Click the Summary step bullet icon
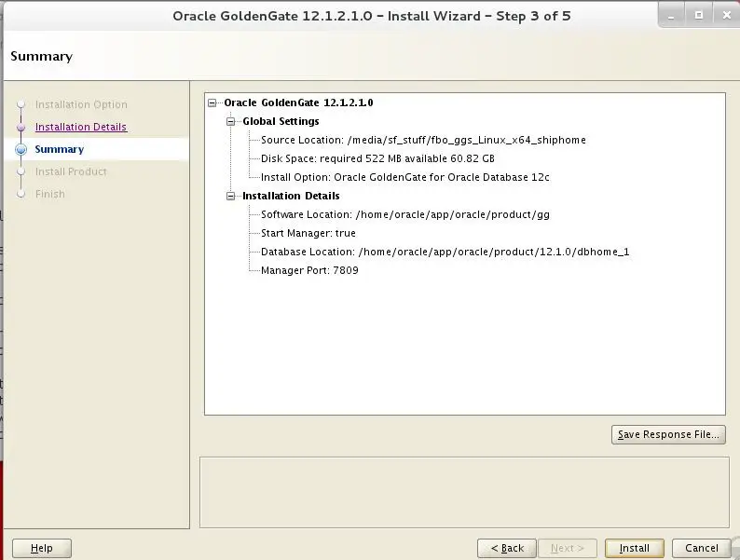Image resolution: width=740 pixels, height=560 pixels. click(x=21, y=150)
